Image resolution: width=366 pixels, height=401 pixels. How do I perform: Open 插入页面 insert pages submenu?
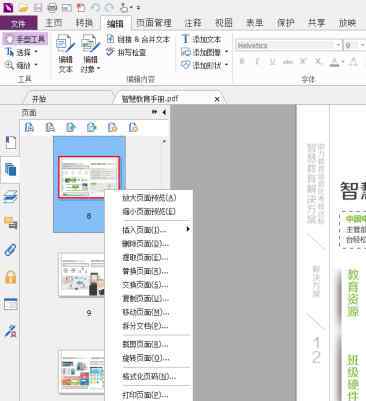pyautogui.click(x=149, y=230)
